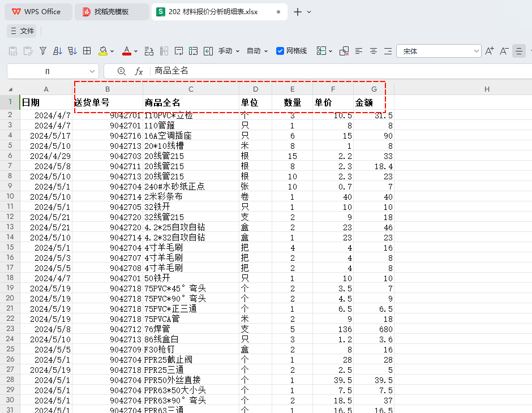Viewport: 532px width, 413px height.
Task: Click the cell 240#水砂纸正点
Action: (x=191, y=187)
